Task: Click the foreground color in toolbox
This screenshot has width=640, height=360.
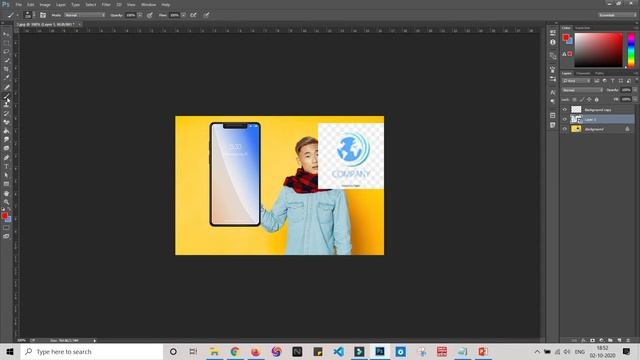Action: 4,216
